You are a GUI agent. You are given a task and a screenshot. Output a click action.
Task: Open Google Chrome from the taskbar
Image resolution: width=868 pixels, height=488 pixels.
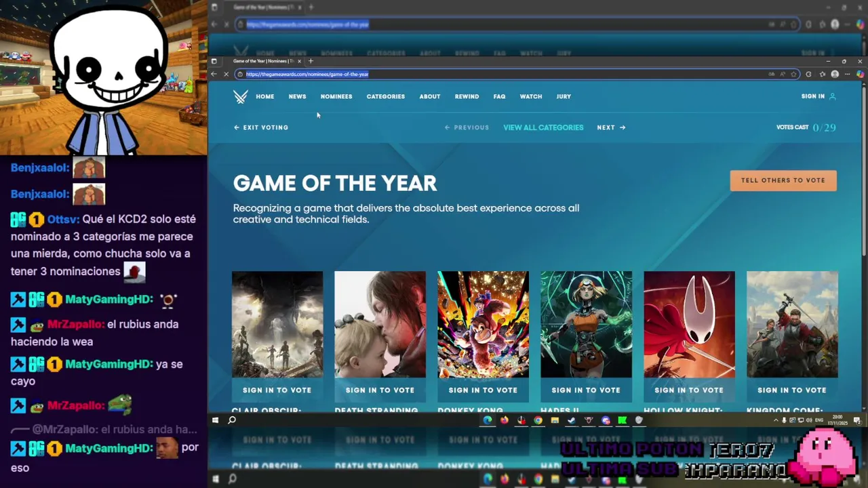[538, 420]
